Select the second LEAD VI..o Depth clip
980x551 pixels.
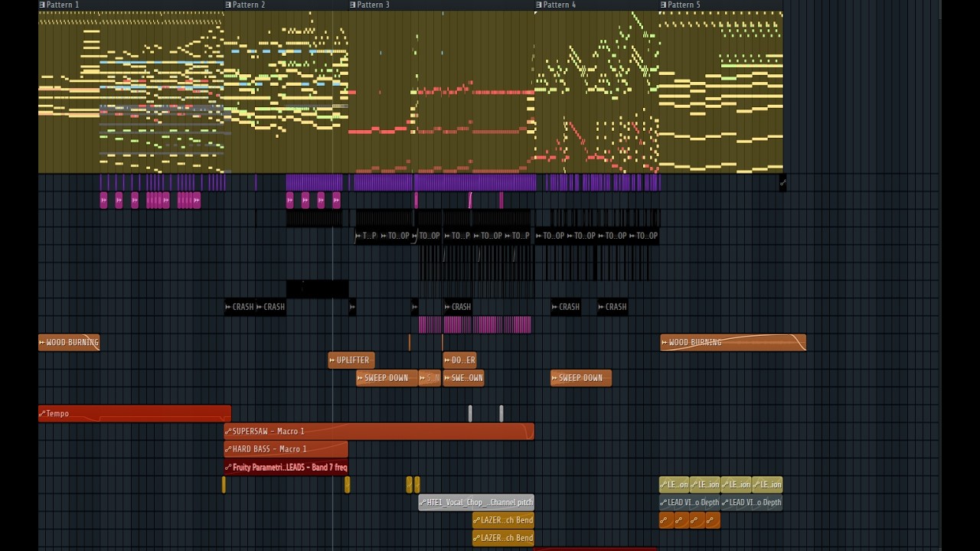pos(752,503)
